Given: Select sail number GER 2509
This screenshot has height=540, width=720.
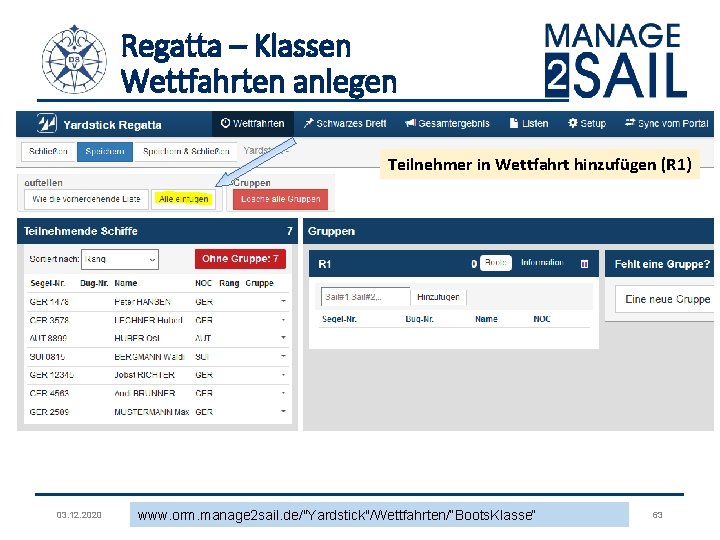Looking at the screenshot, I should (x=49, y=412).
